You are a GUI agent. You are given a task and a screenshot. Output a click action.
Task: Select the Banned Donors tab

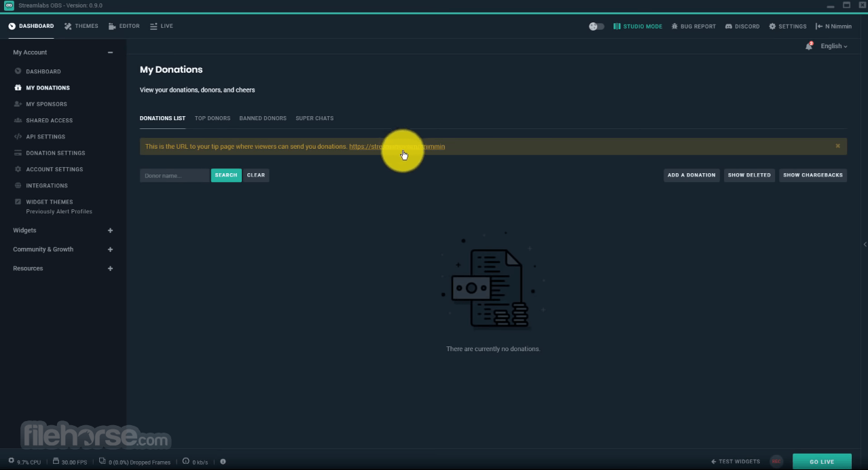263,118
